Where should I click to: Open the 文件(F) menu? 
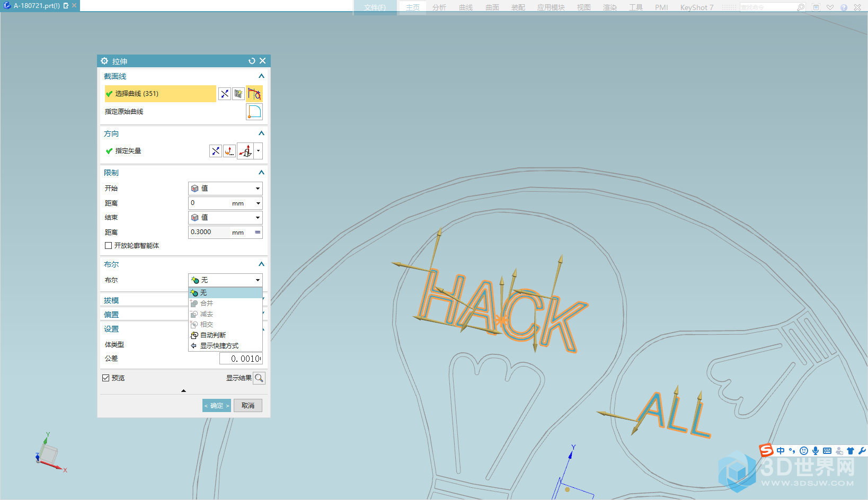pos(375,7)
